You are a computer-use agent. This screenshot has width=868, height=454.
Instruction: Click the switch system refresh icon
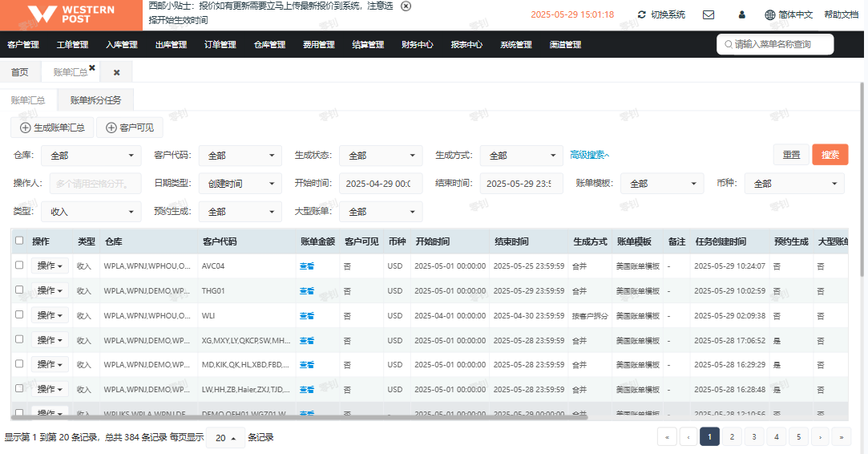click(x=642, y=14)
